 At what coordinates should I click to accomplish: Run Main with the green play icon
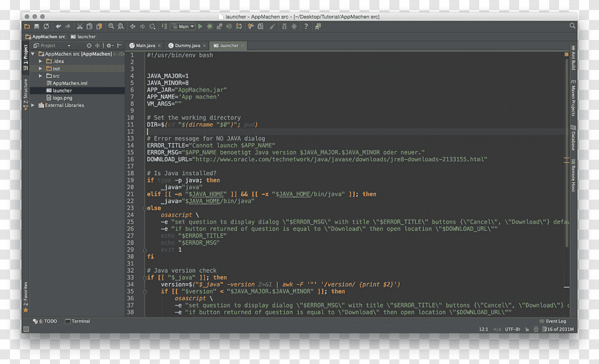tap(200, 27)
